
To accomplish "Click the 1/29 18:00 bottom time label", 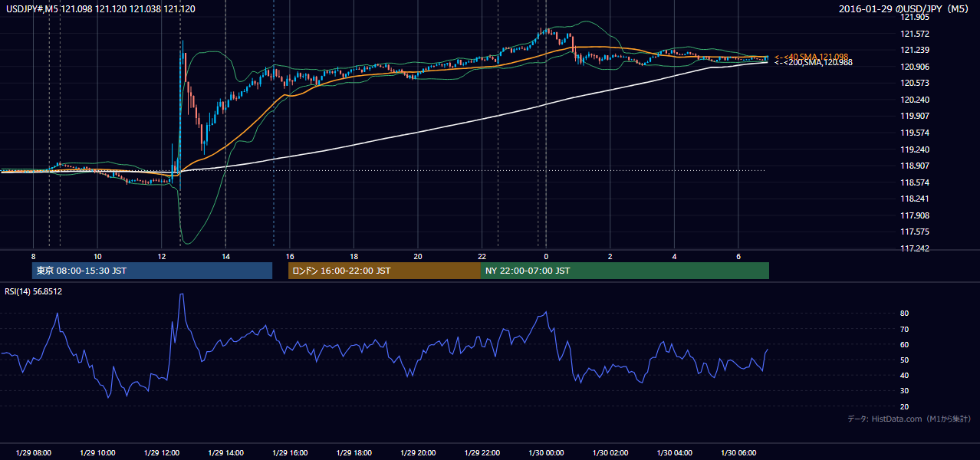I will 354,453.
